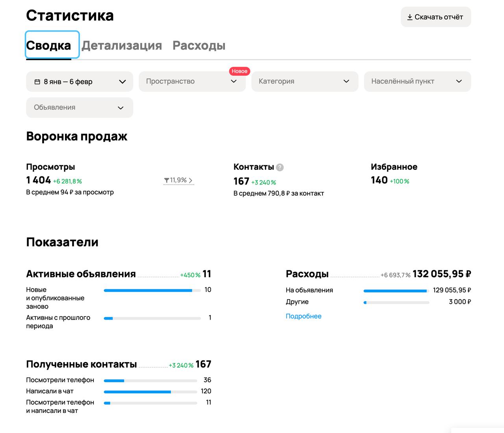
Task: Click the calendar icon in date filter
Action: click(x=37, y=82)
